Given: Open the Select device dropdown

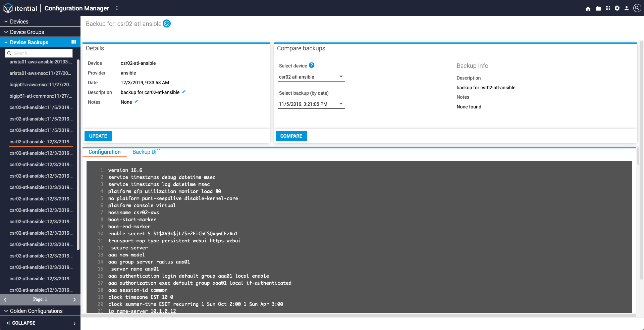Looking at the screenshot, I should (x=311, y=77).
